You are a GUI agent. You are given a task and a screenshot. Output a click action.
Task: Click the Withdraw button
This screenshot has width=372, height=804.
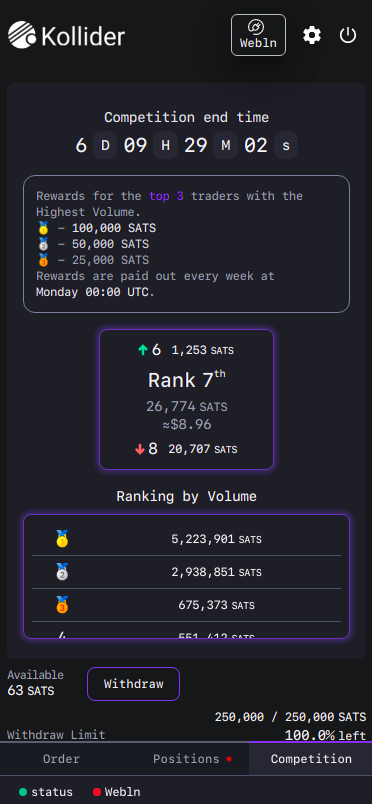pyautogui.click(x=133, y=684)
